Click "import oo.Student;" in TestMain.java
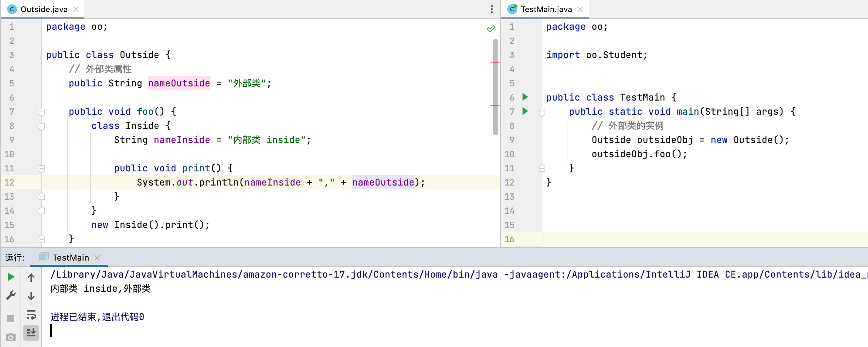This screenshot has width=868, height=347. click(597, 55)
